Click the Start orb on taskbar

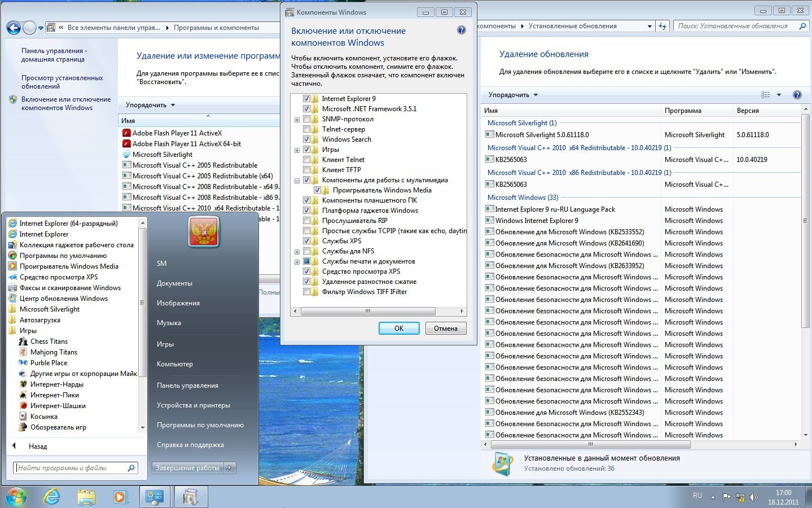(x=16, y=497)
